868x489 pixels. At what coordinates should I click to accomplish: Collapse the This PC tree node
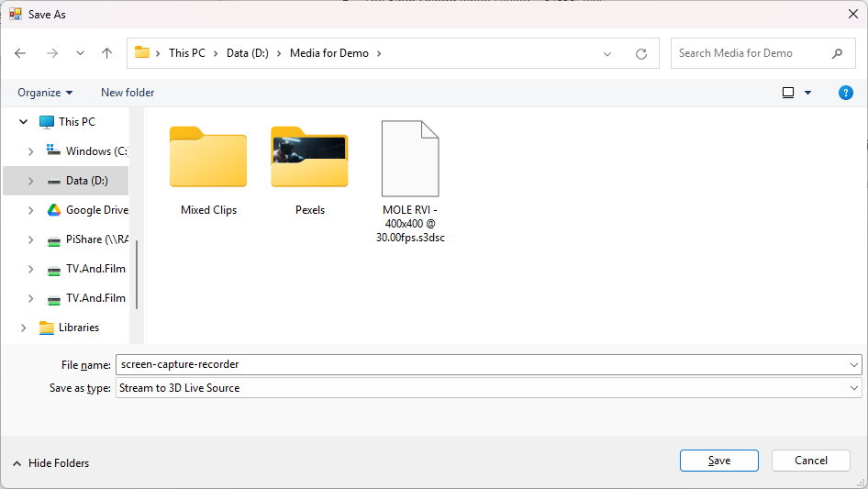click(23, 121)
